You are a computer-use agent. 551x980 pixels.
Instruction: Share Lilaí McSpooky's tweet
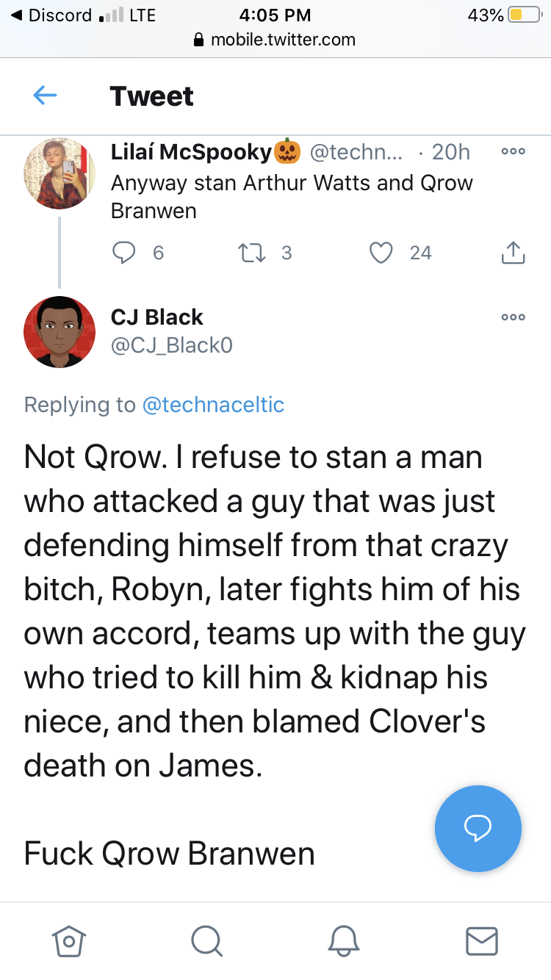click(513, 252)
